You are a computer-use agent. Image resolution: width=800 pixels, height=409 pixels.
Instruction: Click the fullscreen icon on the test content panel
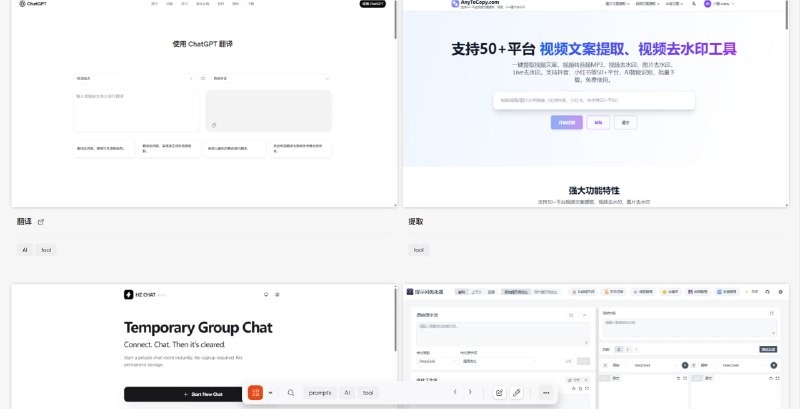(x=771, y=313)
